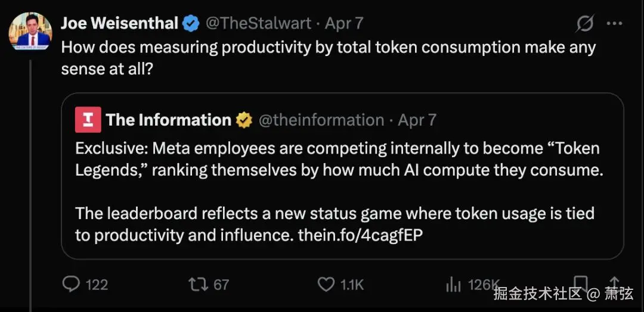This screenshot has height=312, width=644.
Task: Click the reply speech bubble icon
Action: [72, 285]
